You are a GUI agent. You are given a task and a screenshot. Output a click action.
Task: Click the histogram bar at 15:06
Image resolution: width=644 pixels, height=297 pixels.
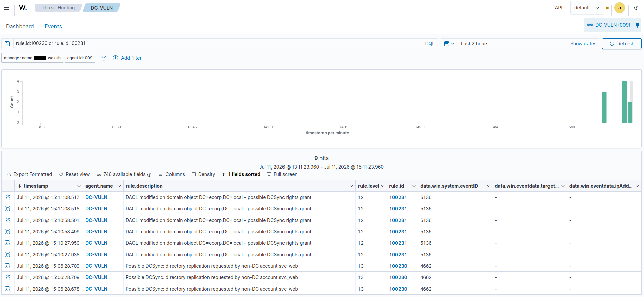pyautogui.click(x=604, y=107)
